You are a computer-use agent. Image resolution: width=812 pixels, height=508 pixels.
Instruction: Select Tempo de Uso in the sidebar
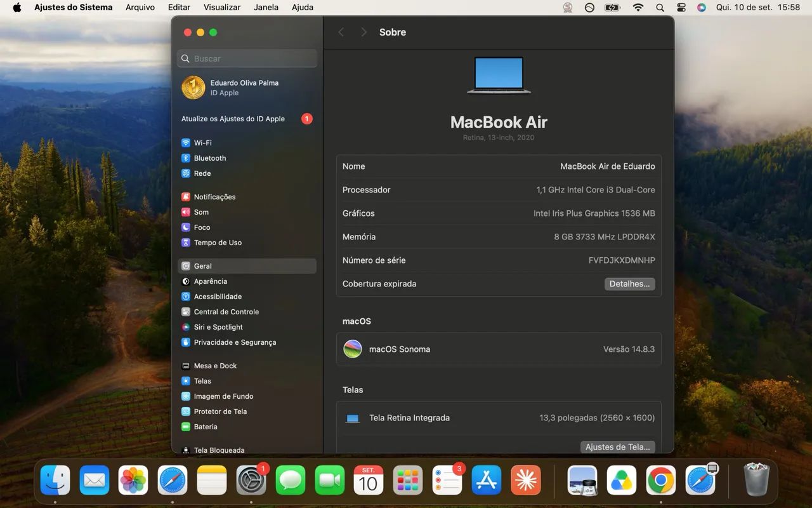(x=247, y=243)
